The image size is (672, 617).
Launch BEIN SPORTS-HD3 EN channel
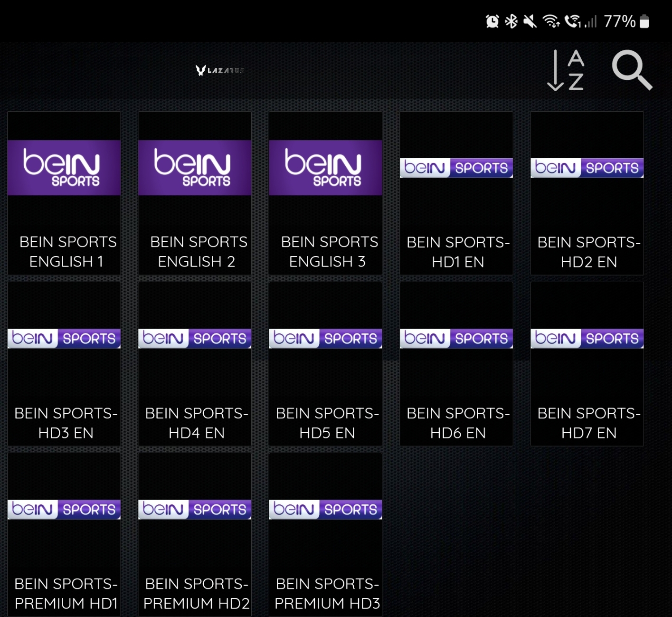[64, 364]
